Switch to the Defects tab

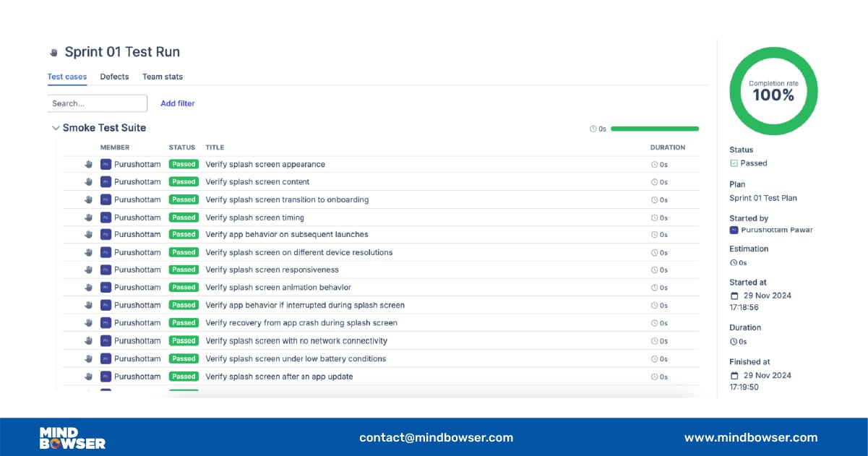pos(114,77)
